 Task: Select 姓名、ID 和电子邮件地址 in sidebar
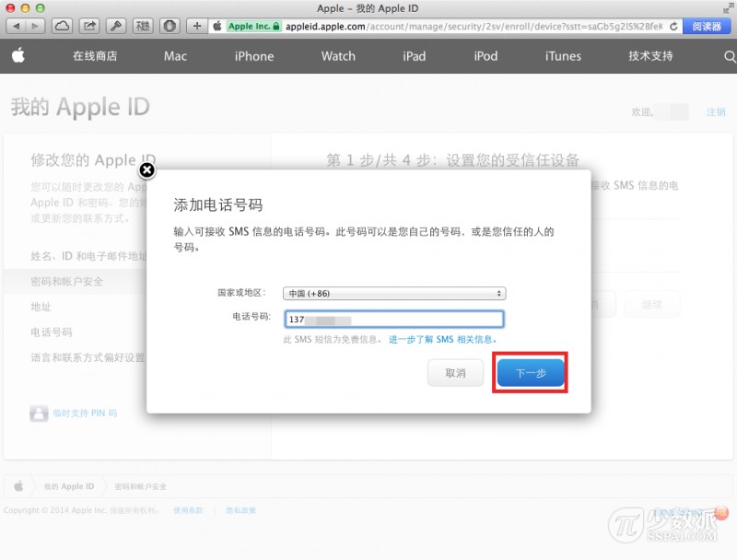(88, 256)
